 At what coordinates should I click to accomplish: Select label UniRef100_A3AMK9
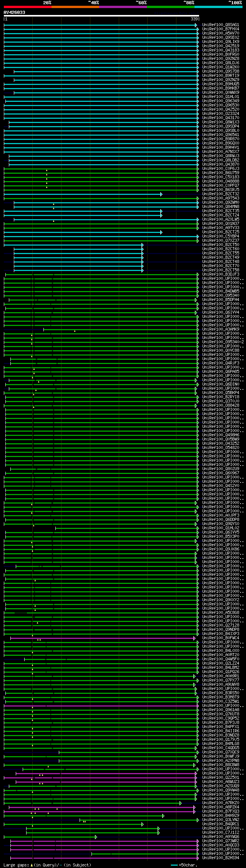point(221,329)
